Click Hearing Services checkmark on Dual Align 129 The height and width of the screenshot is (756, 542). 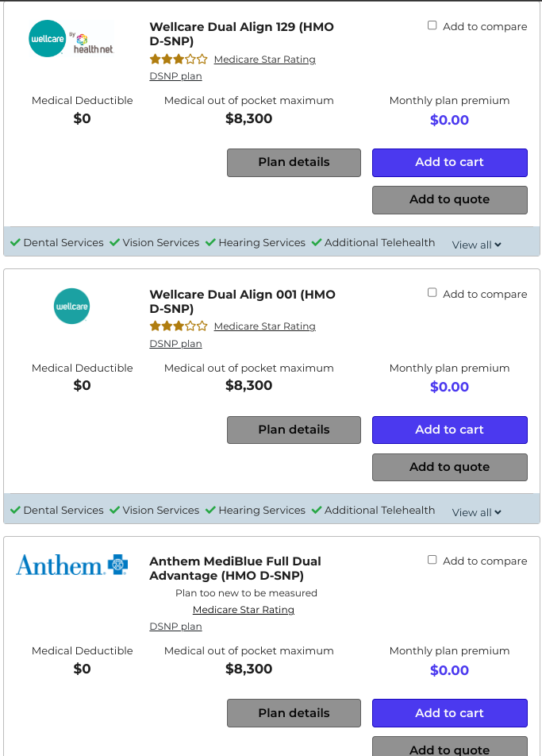tap(210, 242)
